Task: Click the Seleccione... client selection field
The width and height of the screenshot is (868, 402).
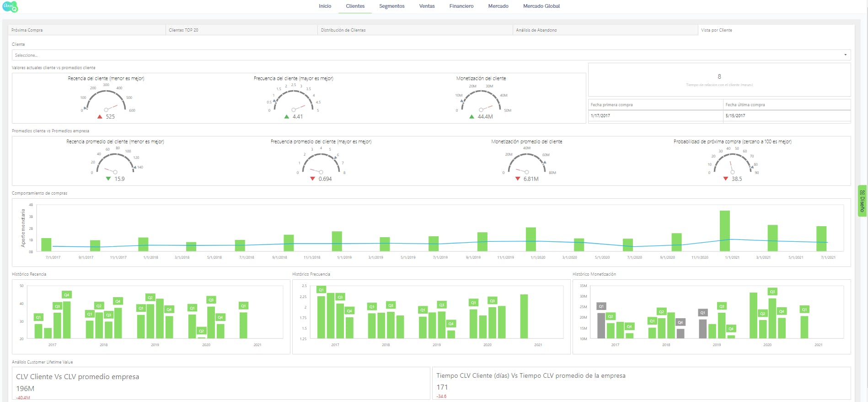Action: 431,55
